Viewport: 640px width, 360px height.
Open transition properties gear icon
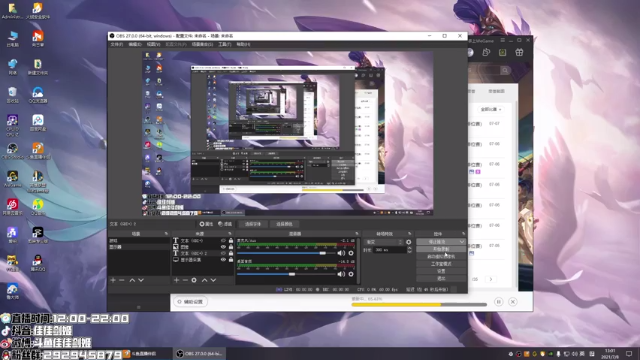click(x=409, y=242)
